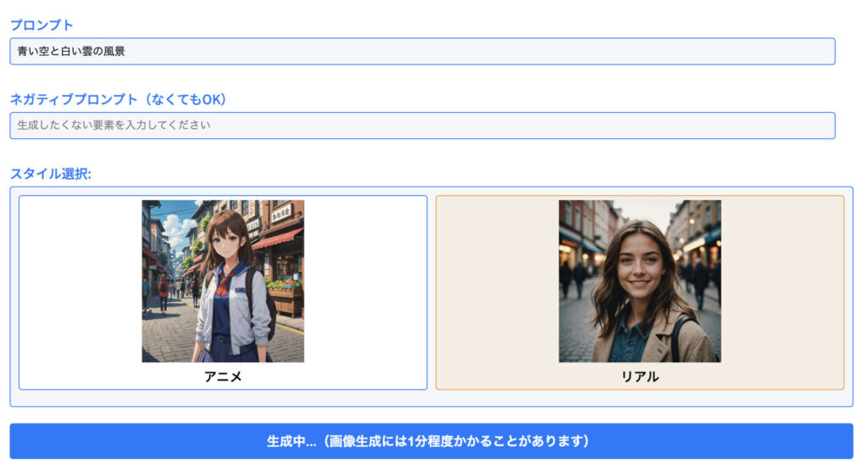Click the anime schoolgirl street thumbnail
Viewport: 868px width, 470px height.
223,281
